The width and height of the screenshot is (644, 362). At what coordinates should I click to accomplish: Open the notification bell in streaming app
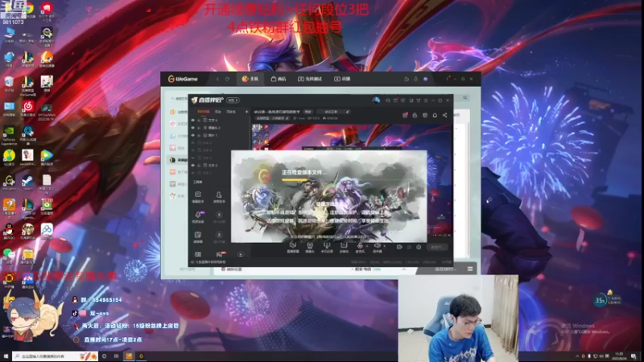point(435,115)
